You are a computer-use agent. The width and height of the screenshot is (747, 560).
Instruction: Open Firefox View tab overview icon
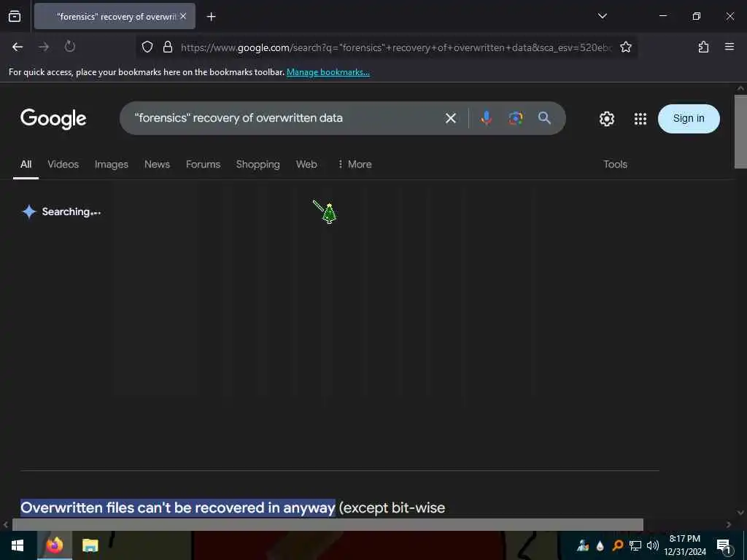click(x=15, y=16)
